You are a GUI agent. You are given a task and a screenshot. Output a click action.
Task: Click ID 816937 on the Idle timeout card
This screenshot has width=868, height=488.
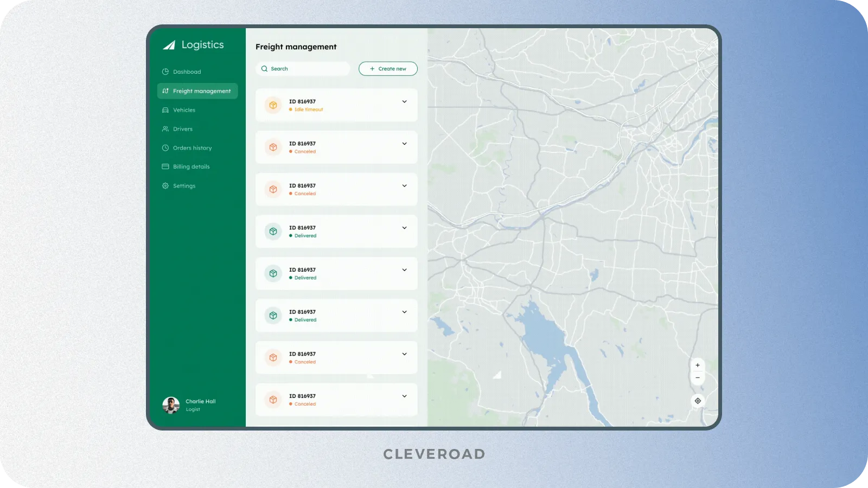tap(302, 101)
